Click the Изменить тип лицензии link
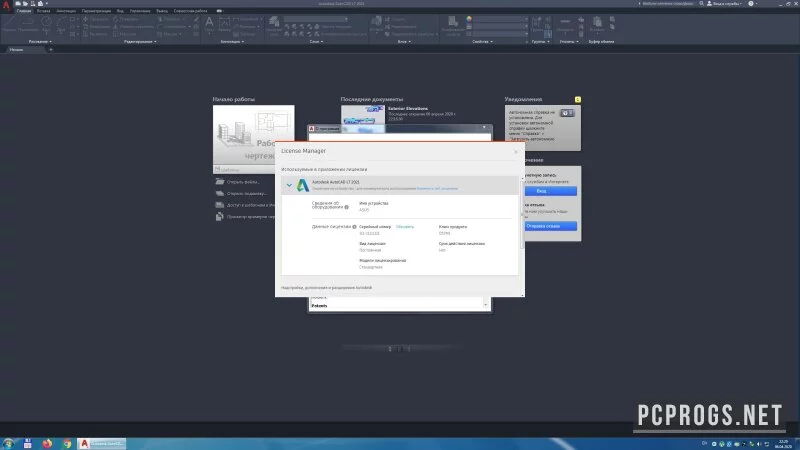Screen dimensions: 800x450 [x=437, y=189]
